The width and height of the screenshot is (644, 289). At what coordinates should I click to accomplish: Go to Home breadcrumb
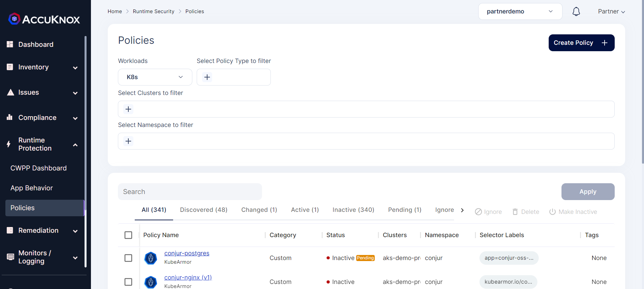pos(115,11)
